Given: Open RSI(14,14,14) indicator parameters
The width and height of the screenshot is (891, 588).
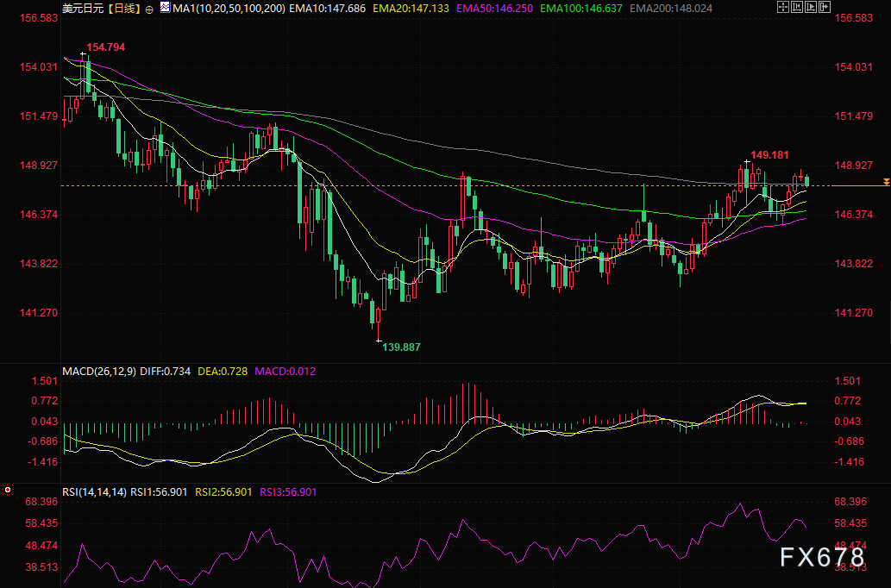Looking at the screenshot, I should (x=94, y=491).
